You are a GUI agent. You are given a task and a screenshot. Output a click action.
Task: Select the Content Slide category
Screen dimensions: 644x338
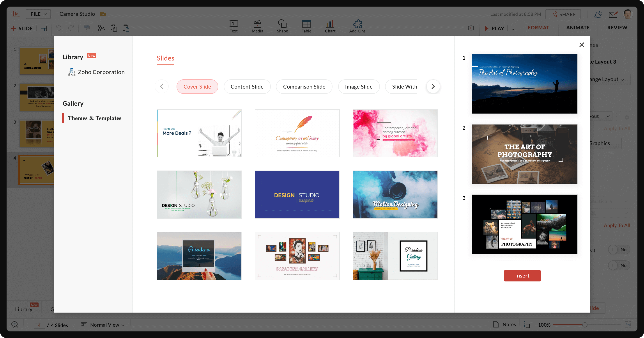pyautogui.click(x=247, y=86)
